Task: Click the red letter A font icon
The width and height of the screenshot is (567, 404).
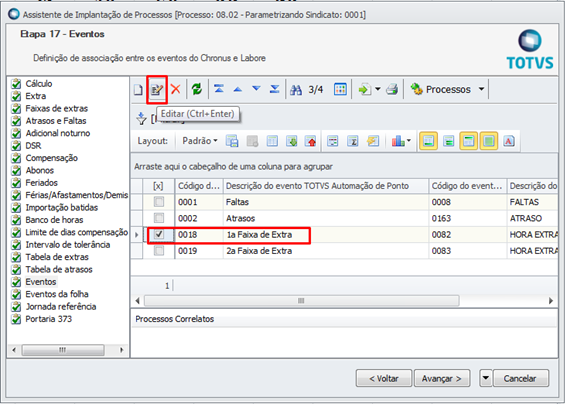Action: 509,141
